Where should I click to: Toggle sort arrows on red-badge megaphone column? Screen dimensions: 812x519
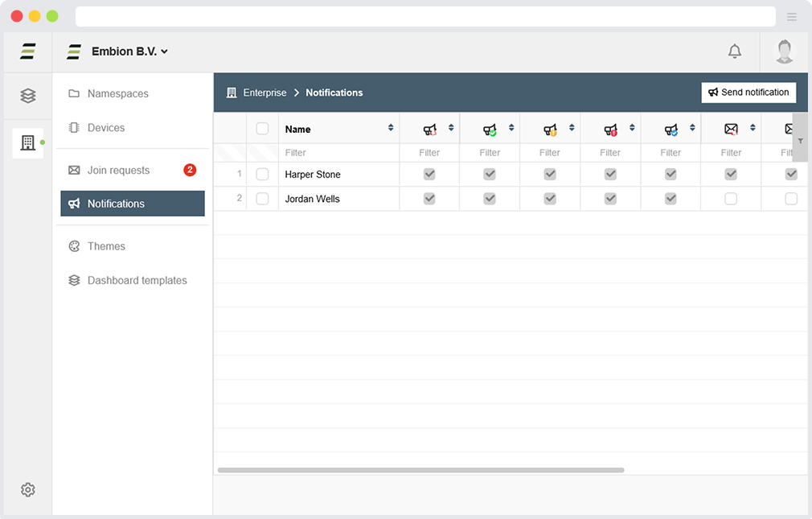(632, 129)
